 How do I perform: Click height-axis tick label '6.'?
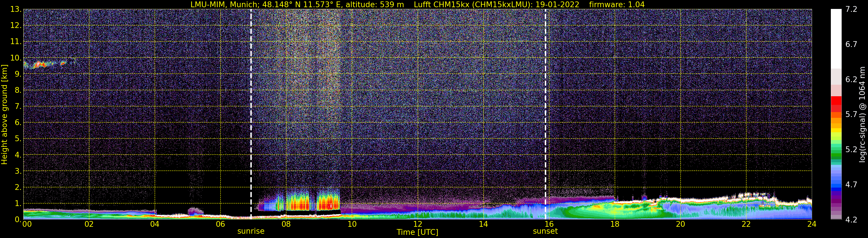18,122
